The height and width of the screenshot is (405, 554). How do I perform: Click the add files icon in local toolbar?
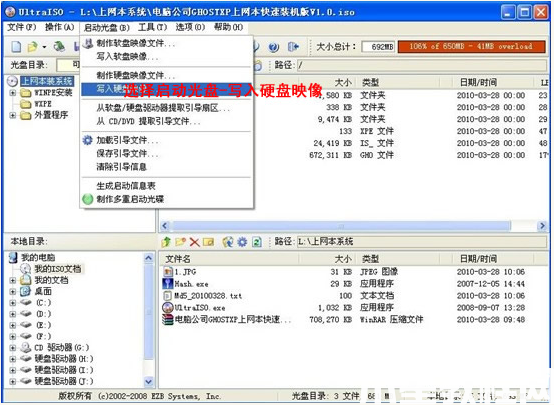click(228, 242)
